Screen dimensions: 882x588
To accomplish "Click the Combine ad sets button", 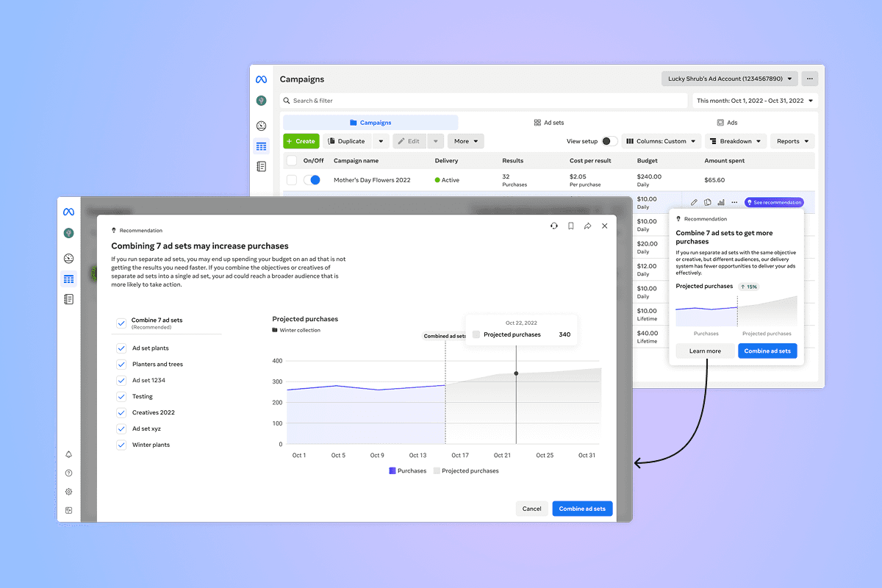I will [x=582, y=508].
